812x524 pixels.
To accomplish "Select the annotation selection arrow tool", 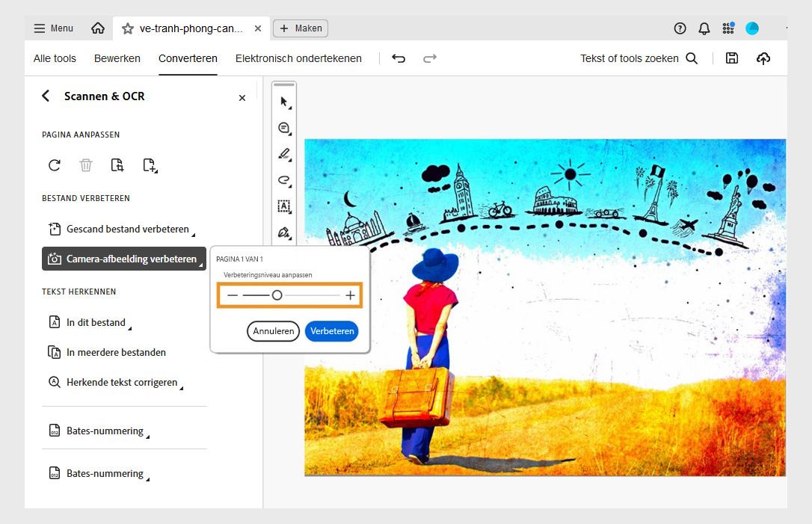I will tap(284, 102).
